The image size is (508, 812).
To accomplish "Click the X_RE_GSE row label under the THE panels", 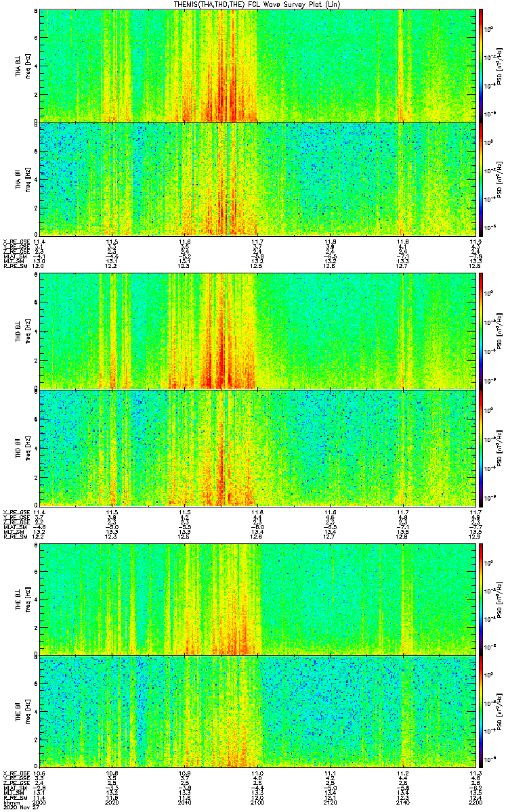I will coord(16,773).
